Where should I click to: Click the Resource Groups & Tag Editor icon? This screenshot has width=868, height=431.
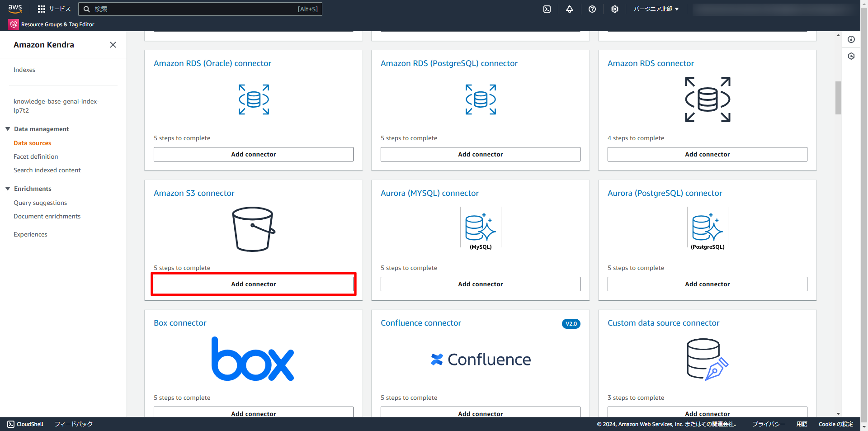pos(14,24)
